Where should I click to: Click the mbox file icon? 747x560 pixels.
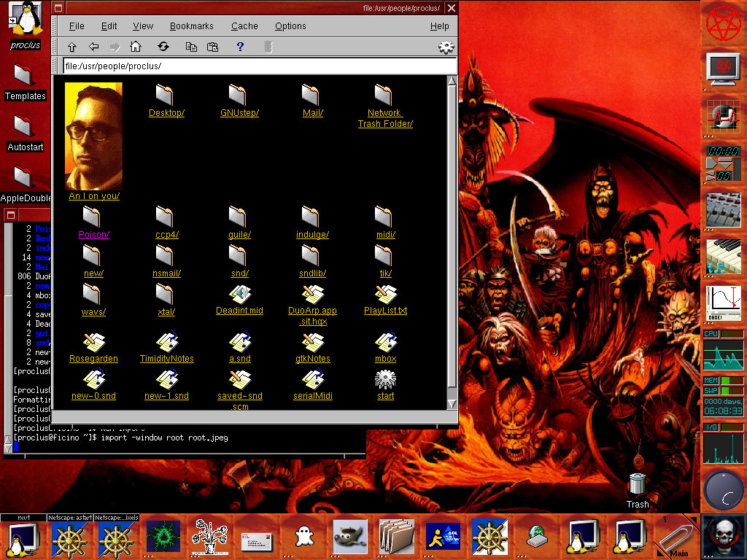(x=386, y=341)
